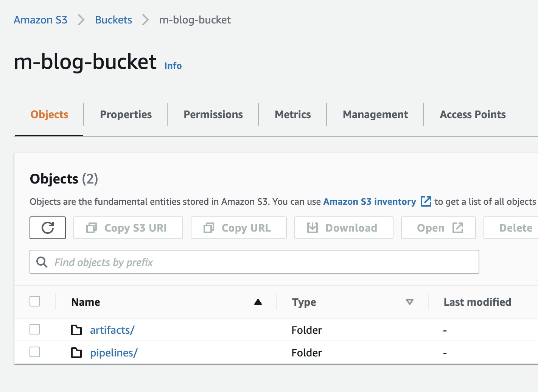Switch to Access Points tab
The height and width of the screenshot is (392, 538).
(x=473, y=114)
